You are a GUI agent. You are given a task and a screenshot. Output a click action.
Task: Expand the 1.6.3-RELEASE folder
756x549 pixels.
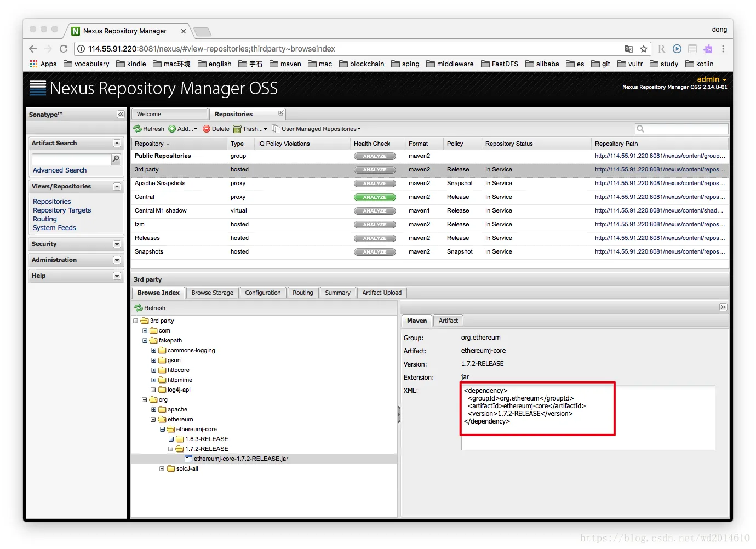coord(171,439)
